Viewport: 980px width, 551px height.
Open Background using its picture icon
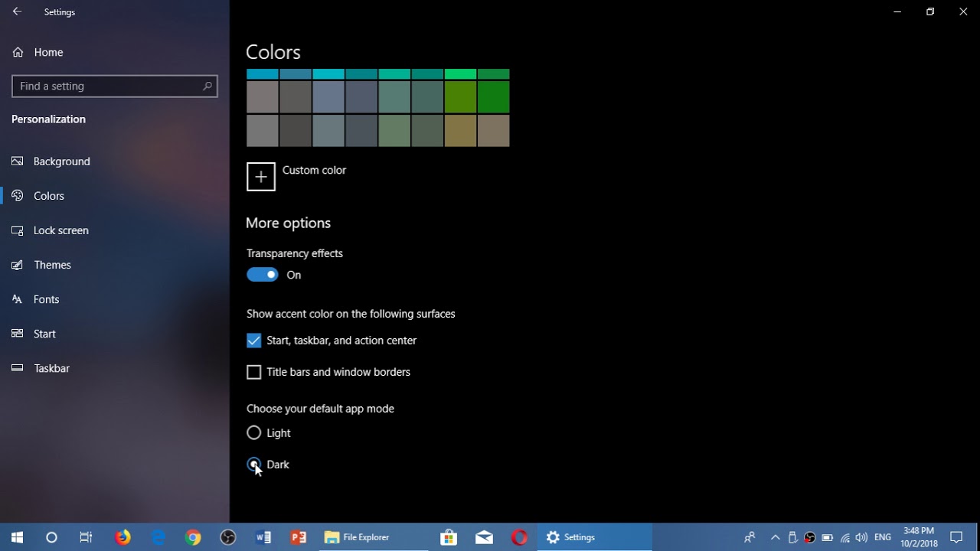click(18, 161)
